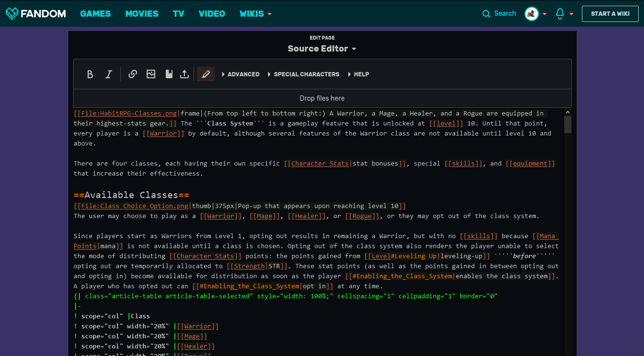Toggle syntax highlighting with the pencil icon

(x=206, y=74)
